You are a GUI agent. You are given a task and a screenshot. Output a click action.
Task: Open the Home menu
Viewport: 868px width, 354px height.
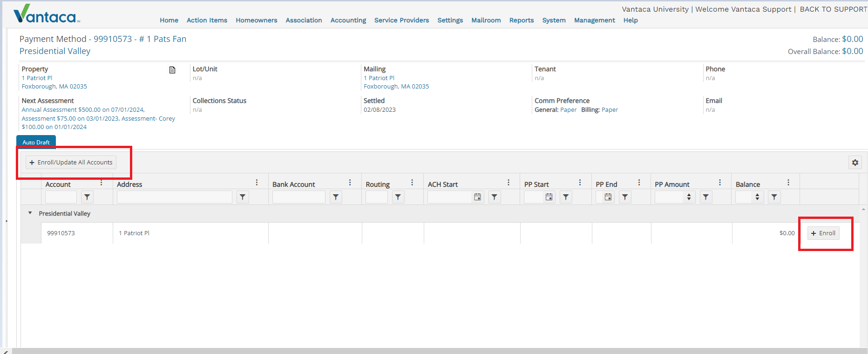coord(169,20)
